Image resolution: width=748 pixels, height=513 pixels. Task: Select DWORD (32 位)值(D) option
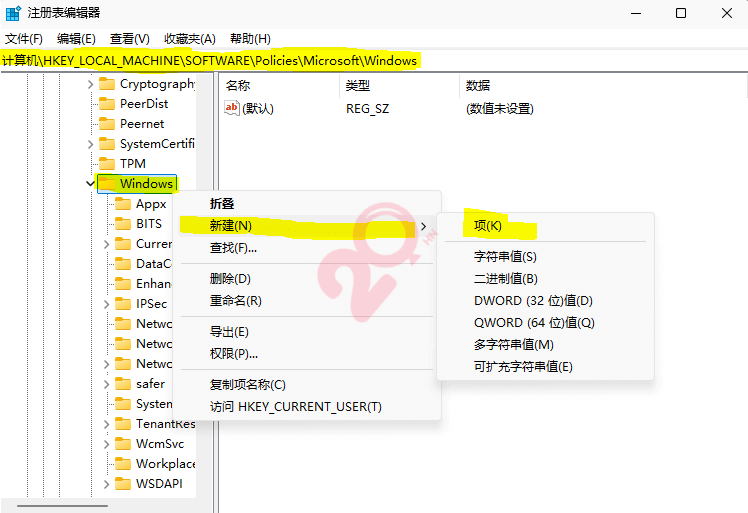point(533,301)
